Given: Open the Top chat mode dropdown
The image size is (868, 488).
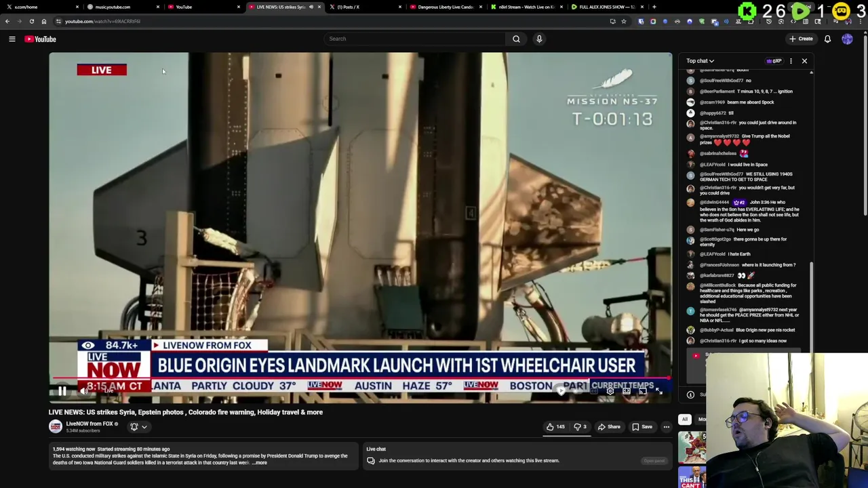Looking at the screenshot, I should coord(700,61).
